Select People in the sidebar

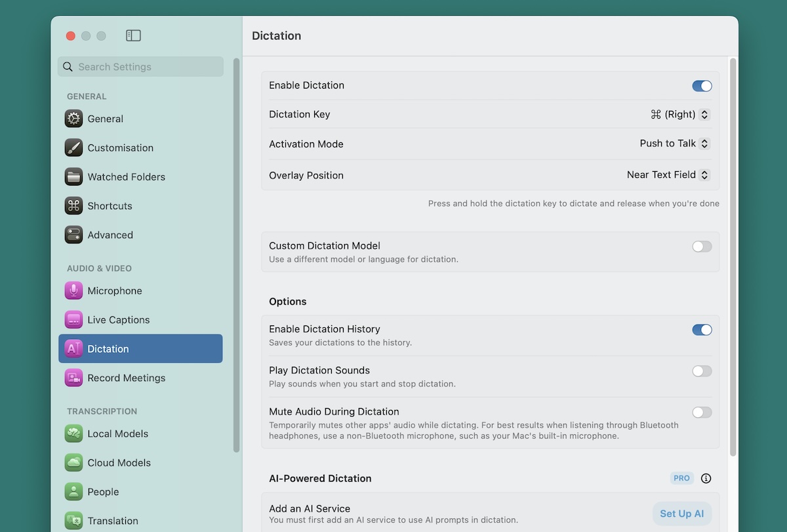[140, 492]
